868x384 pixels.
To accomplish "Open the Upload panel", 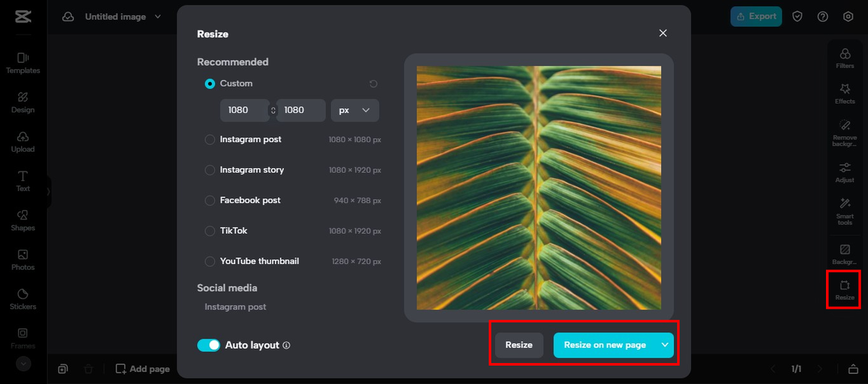I will pyautogui.click(x=22, y=142).
